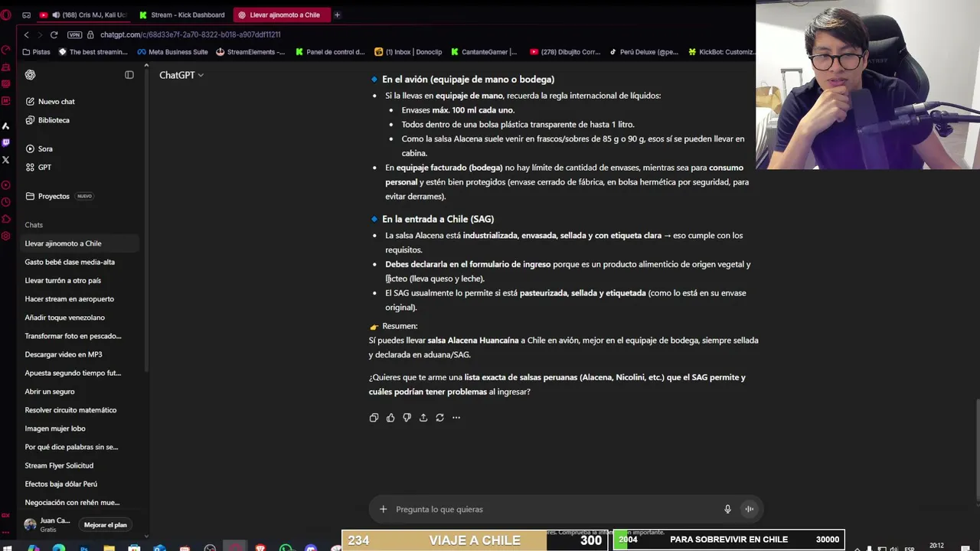Switch to the Cris MJ, Kali Uchis YouTube tab
The image size is (980, 551).
click(x=84, y=15)
